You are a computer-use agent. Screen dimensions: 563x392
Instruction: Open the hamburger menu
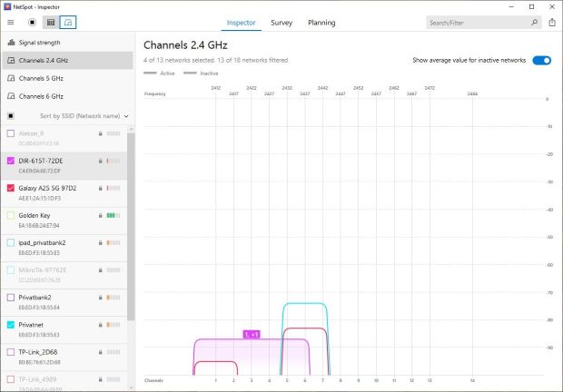click(11, 23)
